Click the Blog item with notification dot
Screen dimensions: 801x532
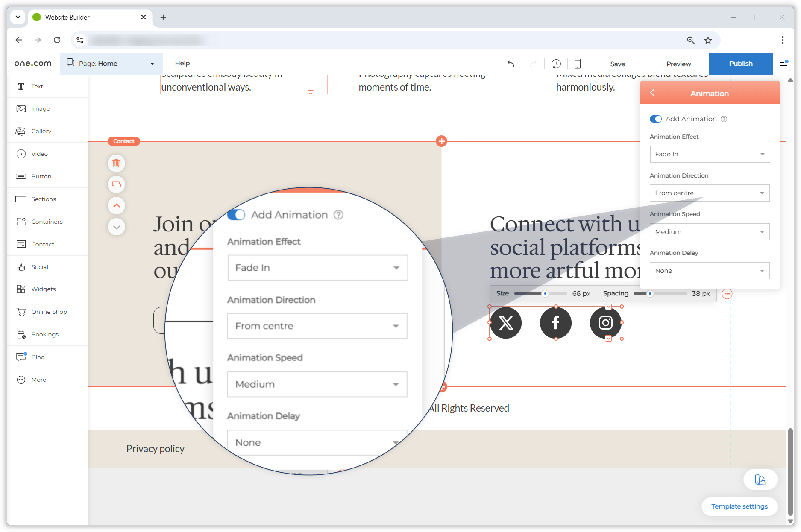(38, 357)
